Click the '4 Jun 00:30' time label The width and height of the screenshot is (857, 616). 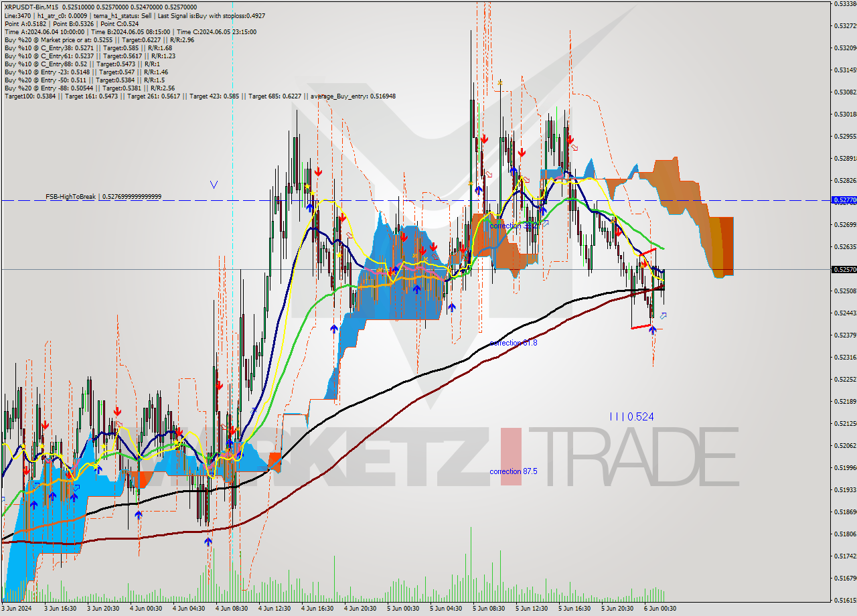[145, 609]
